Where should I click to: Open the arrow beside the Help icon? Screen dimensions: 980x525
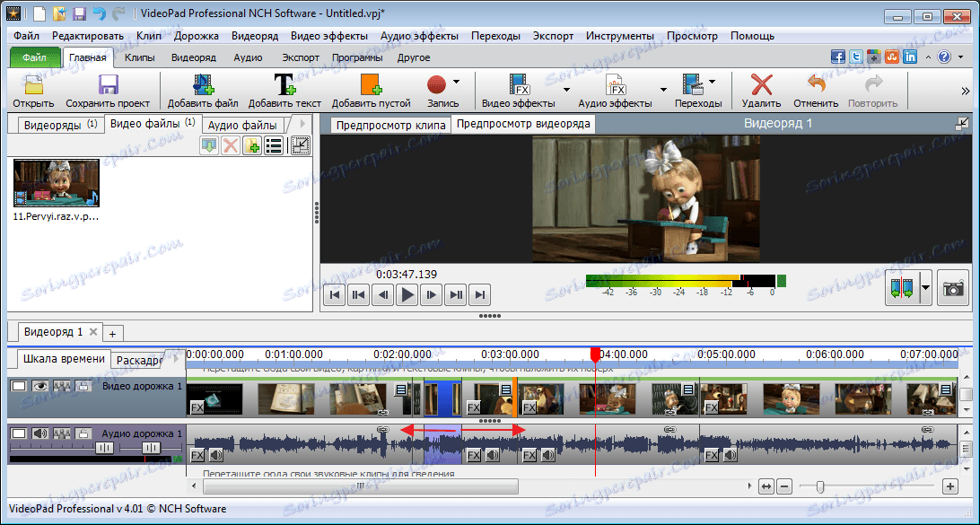(x=958, y=57)
